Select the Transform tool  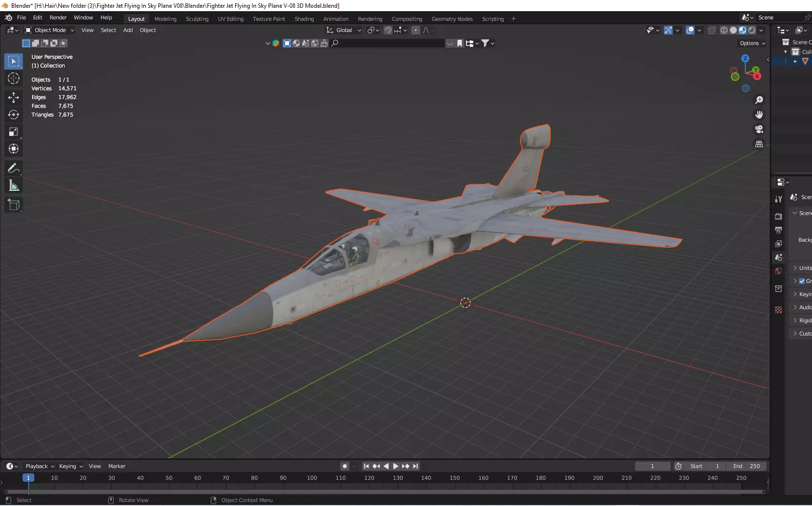pyautogui.click(x=14, y=149)
